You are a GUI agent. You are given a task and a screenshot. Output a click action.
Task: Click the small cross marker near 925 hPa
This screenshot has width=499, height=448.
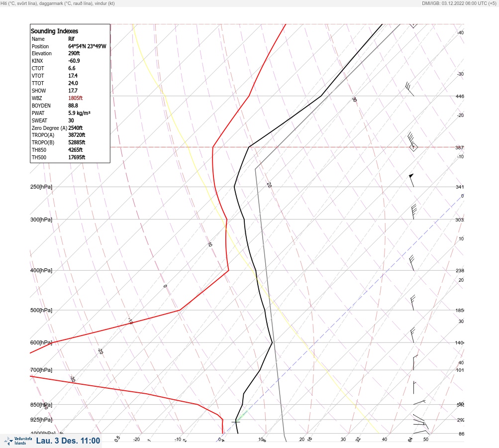click(x=236, y=422)
